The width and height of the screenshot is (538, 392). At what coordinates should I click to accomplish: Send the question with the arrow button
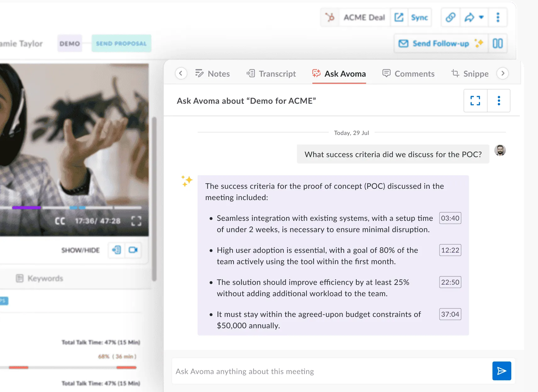502,371
